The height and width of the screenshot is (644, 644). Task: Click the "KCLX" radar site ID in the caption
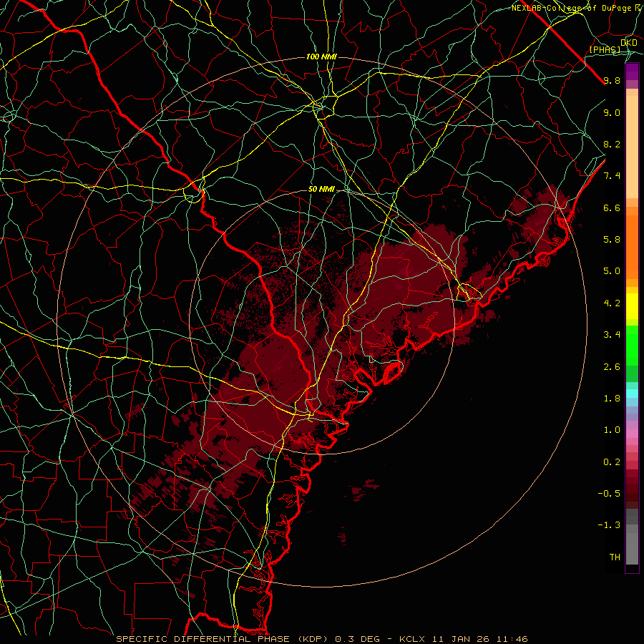tap(414, 639)
